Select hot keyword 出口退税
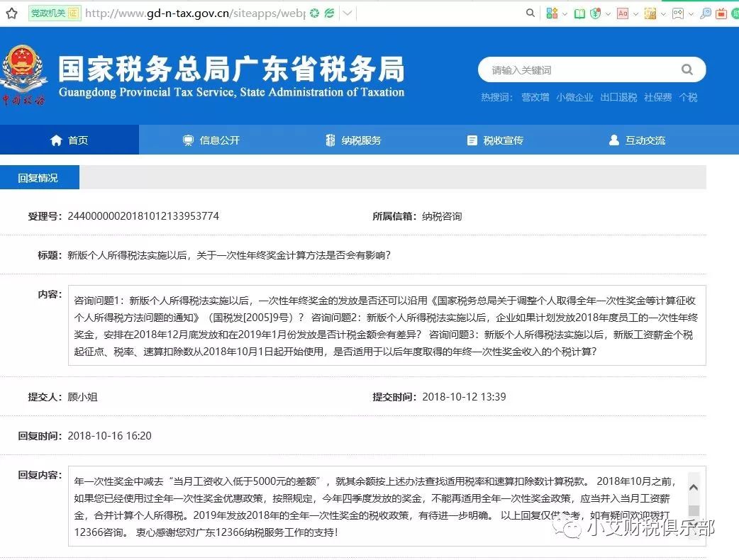The image size is (739, 560). point(618,98)
